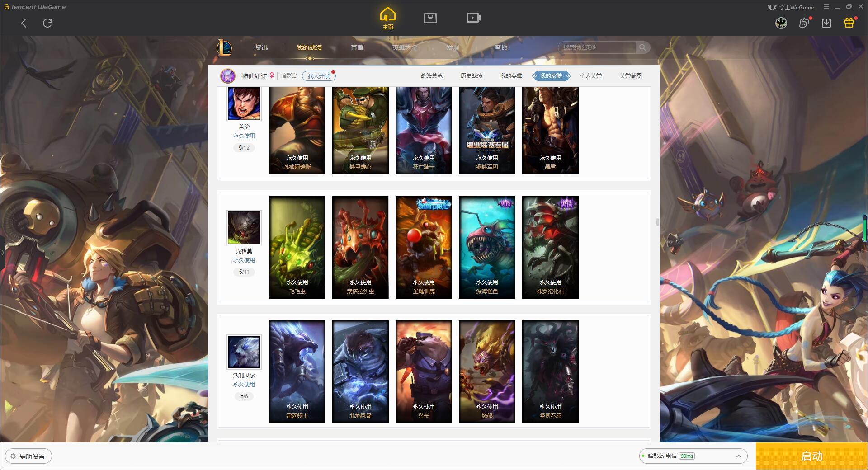
Task: Click the 沃利贝尔 champion portrait
Action: pos(244,352)
